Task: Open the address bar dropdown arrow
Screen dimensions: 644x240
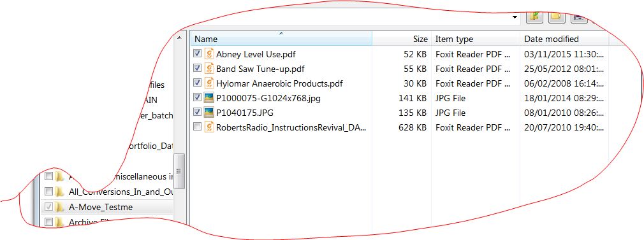Action: pos(515,17)
